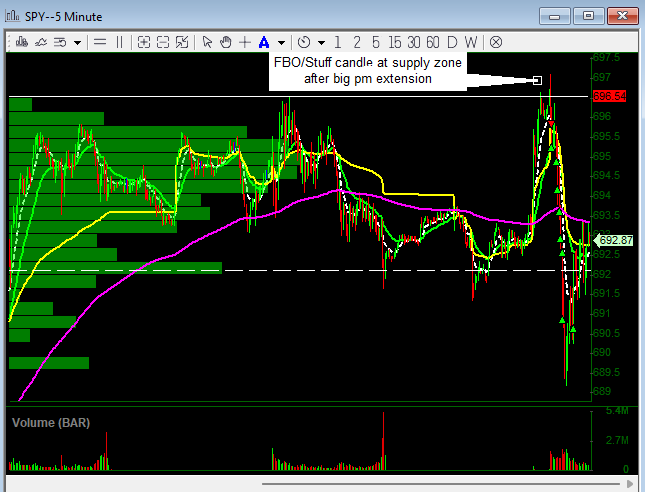Click the clock time interval icon
This screenshot has height=492, width=645.
(304, 42)
